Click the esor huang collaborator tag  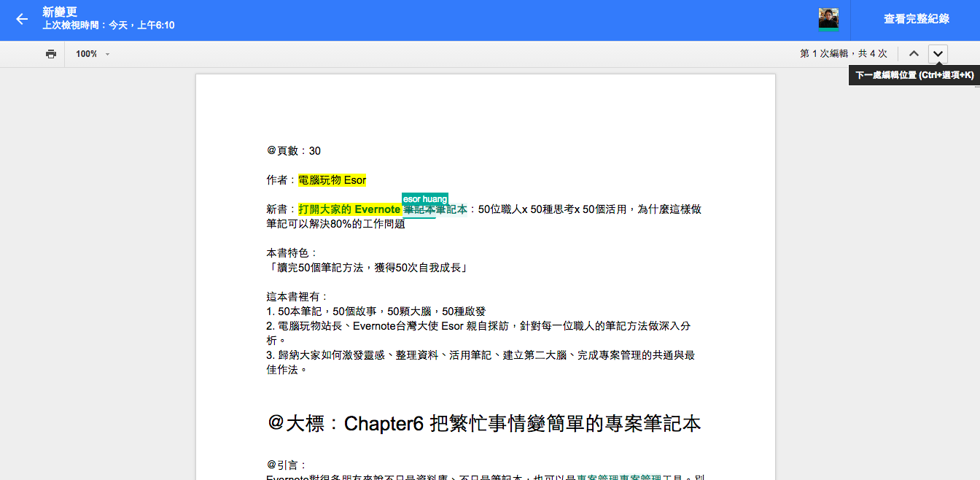(x=425, y=199)
